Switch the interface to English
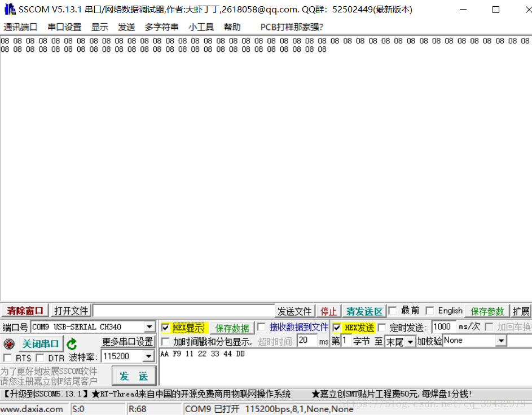Screen dimensions: 532x415 430,311
